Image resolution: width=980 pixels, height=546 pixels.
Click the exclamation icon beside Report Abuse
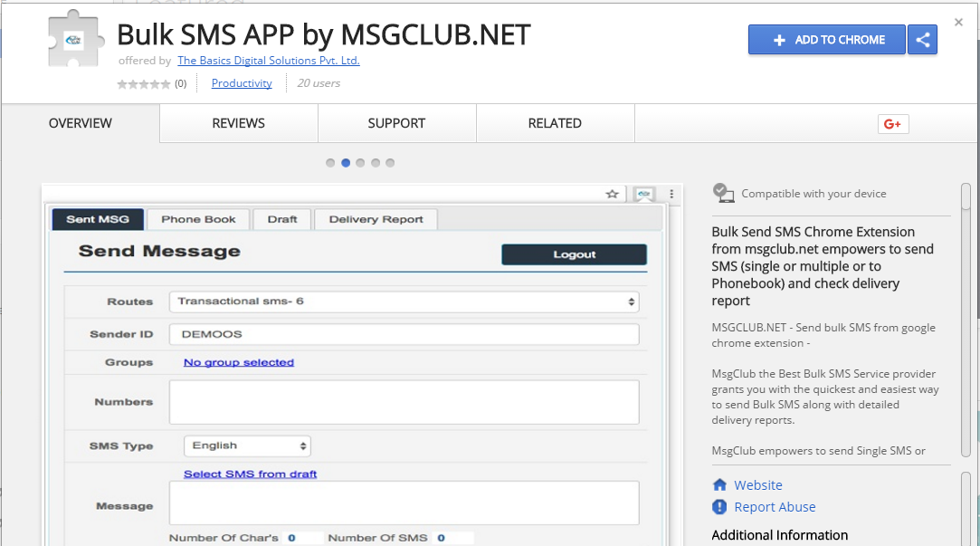coord(719,506)
